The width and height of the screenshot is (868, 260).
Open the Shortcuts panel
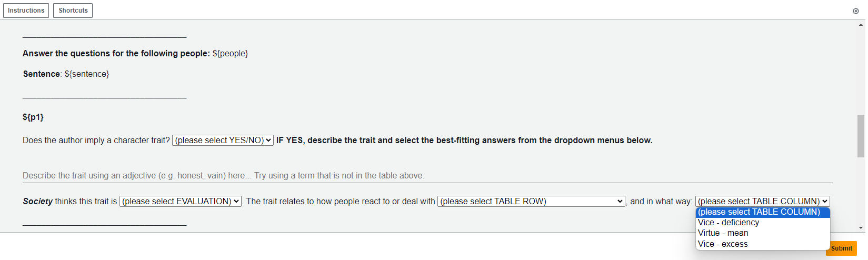[73, 11]
